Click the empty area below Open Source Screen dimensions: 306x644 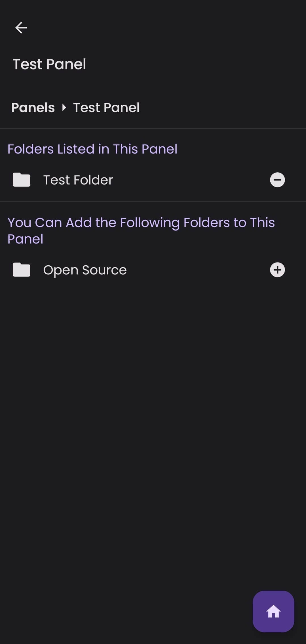point(153,426)
